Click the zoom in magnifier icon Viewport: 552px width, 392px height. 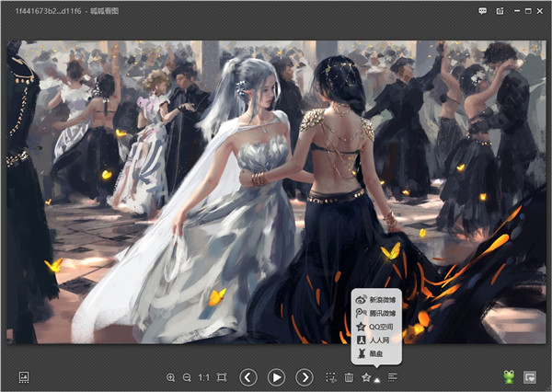(x=170, y=377)
